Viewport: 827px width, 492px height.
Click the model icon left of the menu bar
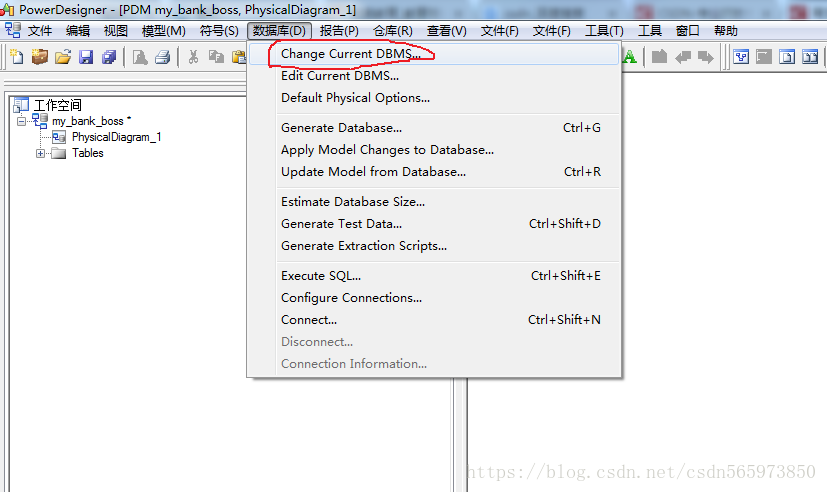click(x=13, y=30)
